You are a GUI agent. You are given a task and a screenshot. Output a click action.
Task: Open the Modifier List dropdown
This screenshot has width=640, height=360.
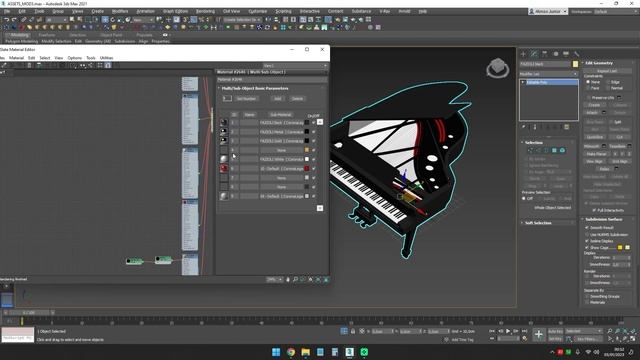tap(549, 74)
